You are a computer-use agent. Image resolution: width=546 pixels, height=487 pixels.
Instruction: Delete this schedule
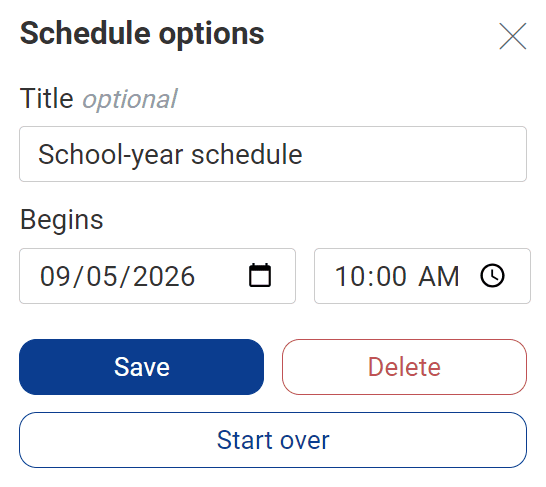404,367
